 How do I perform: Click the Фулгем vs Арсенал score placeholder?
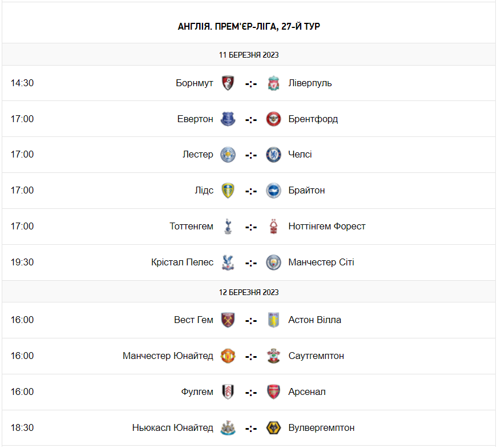click(251, 393)
